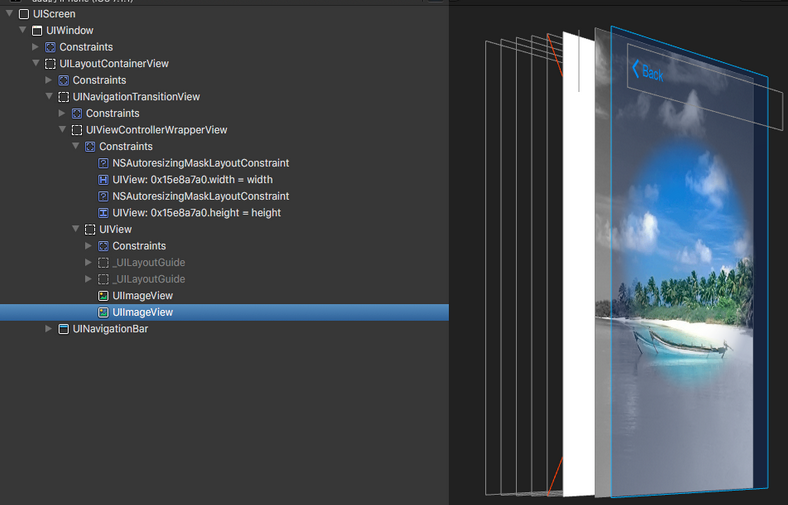Click the Back button in 3D view
The image size is (788, 505).
tap(648, 71)
